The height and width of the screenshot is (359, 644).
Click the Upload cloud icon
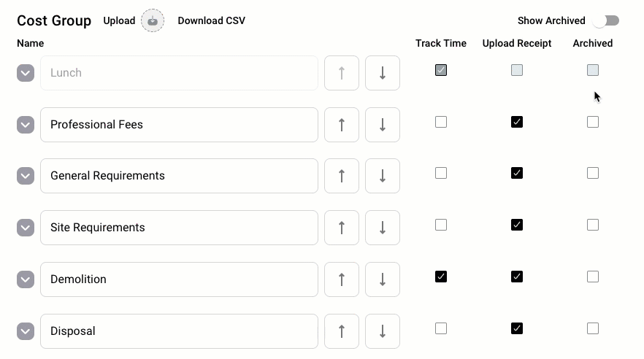tap(153, 20)
